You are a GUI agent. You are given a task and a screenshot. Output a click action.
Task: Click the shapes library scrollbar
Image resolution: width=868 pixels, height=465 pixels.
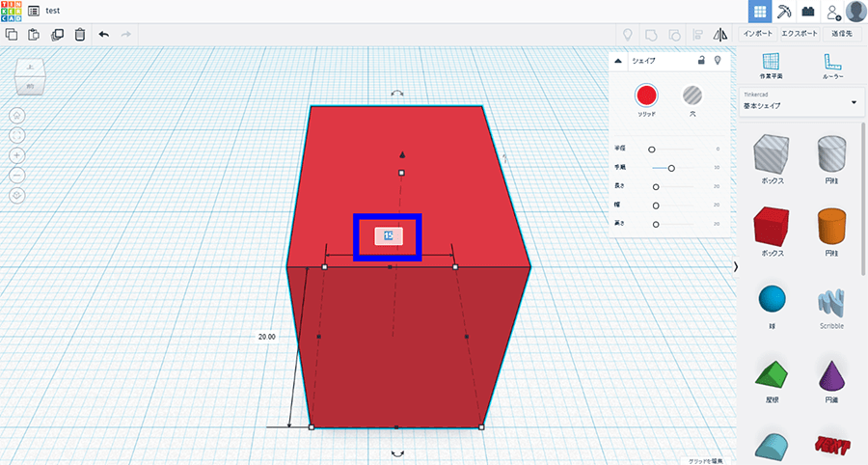tap(863, 200)
